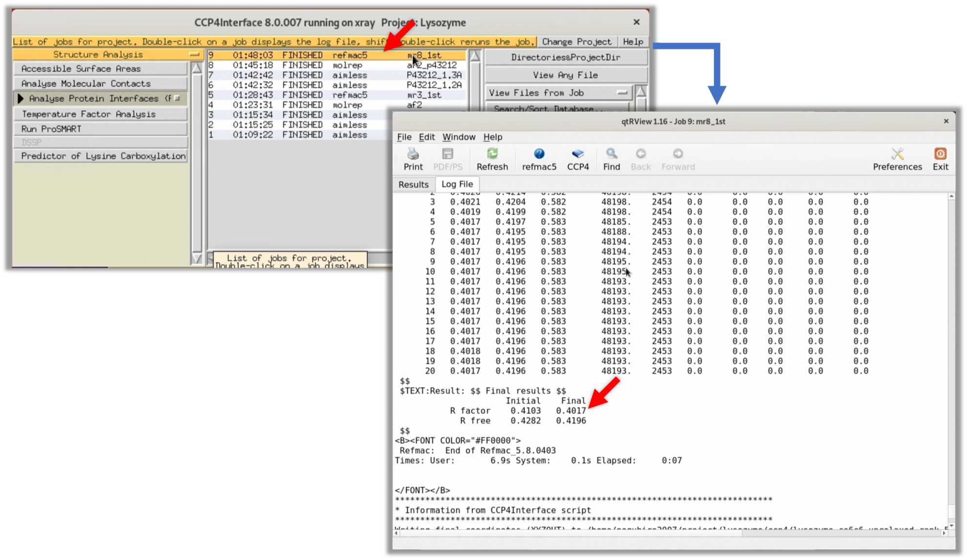Click the Exit power icon
Screen dimensions: 967x560
coord(940,154)
